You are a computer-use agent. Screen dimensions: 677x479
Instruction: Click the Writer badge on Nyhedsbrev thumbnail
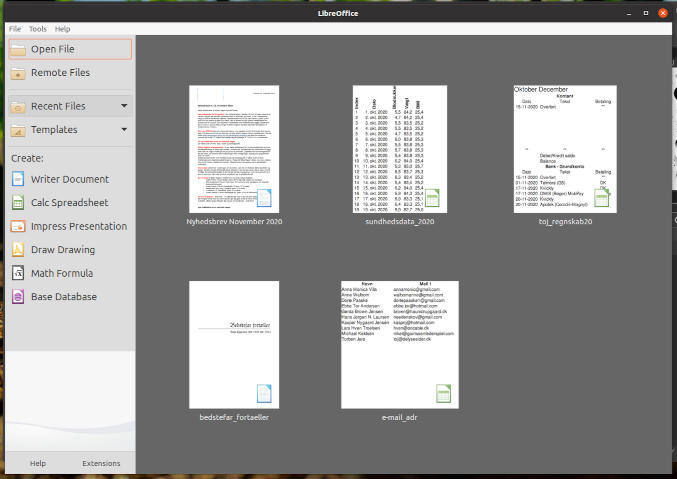[x=264, y=198]
